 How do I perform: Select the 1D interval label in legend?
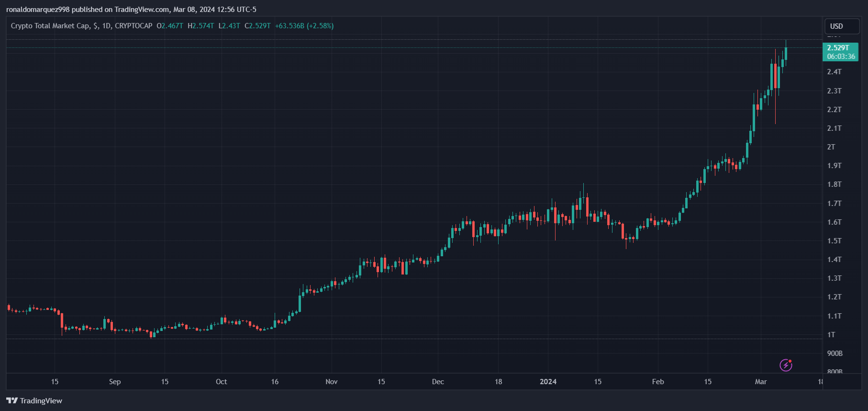click(x=106, y=26)
